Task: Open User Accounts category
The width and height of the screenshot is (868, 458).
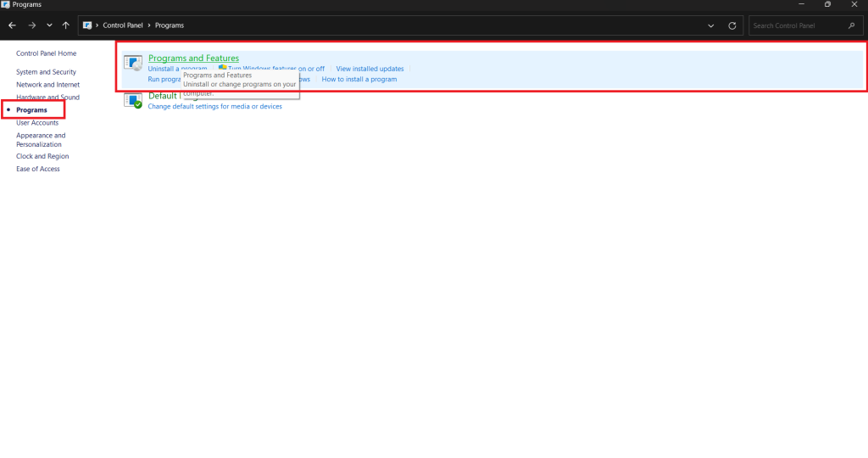Action: coord(37,123)
